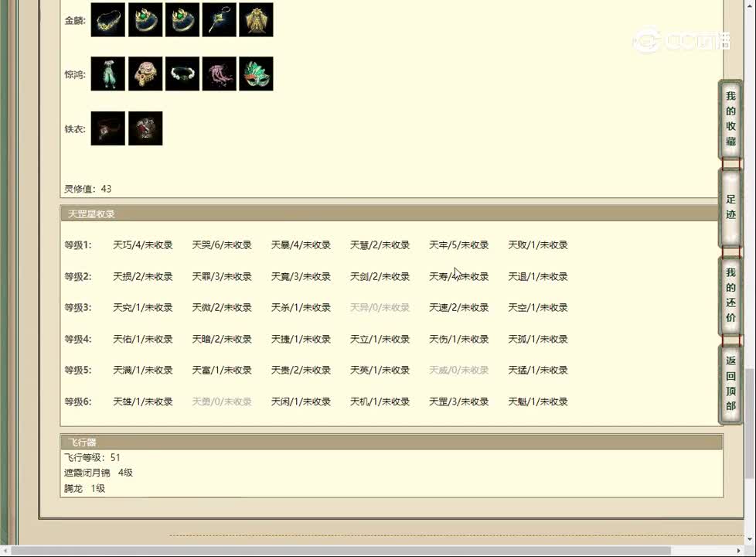This screenshot has height=557, width=756.
Task: Select 天佑/1/未收录 entry
Action: (143, 340)
